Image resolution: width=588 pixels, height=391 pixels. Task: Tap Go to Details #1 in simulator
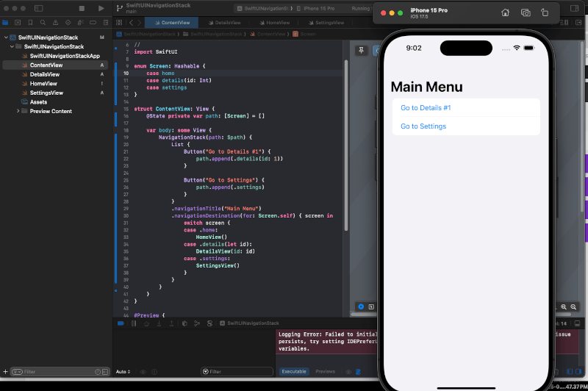(466, 108)
